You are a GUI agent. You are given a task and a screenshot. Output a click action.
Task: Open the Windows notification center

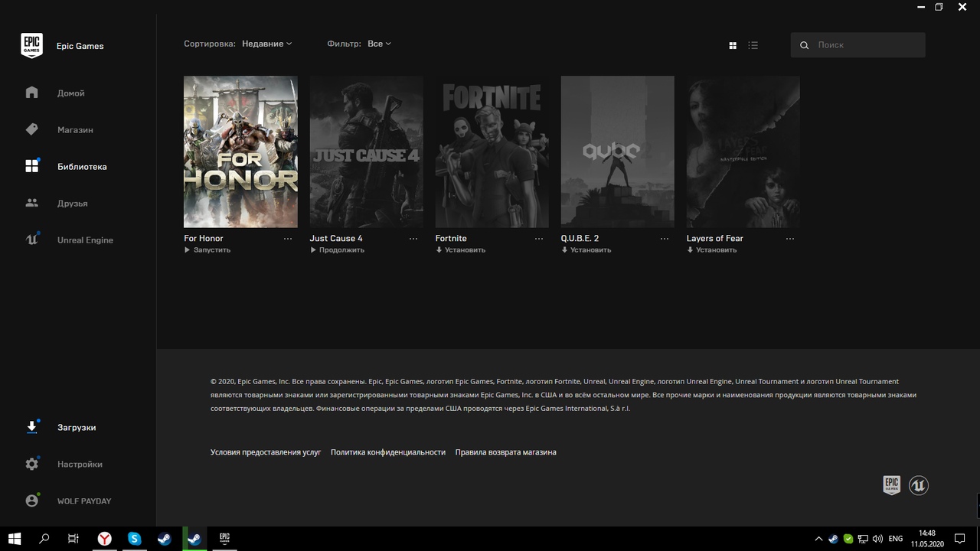click(960, 539)
